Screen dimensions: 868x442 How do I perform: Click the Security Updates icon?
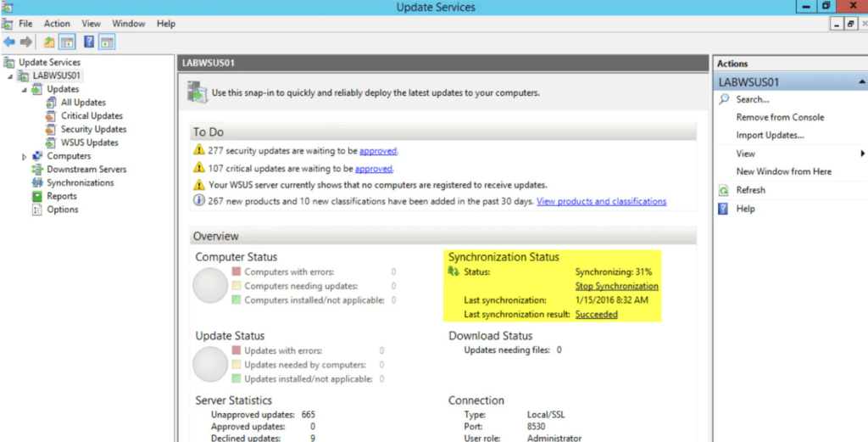[52, 129]
